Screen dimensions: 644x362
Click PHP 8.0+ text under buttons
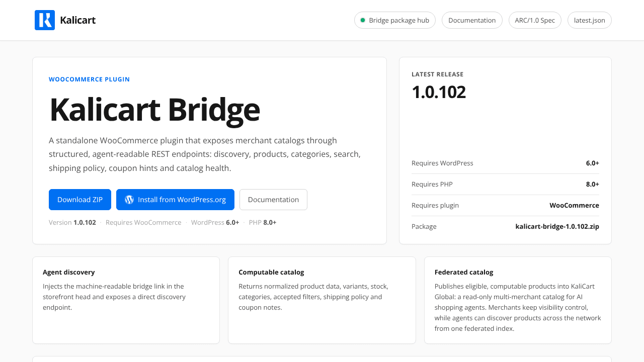click(263, 222)
